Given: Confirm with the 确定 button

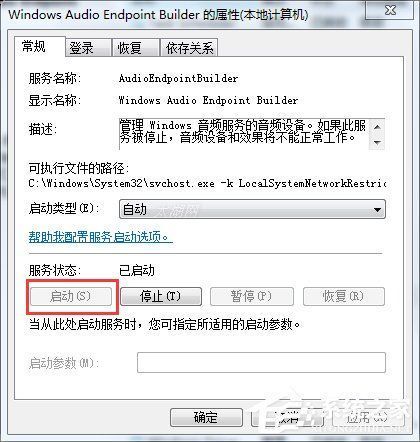Looking at the screenshot, I should 206,417.
